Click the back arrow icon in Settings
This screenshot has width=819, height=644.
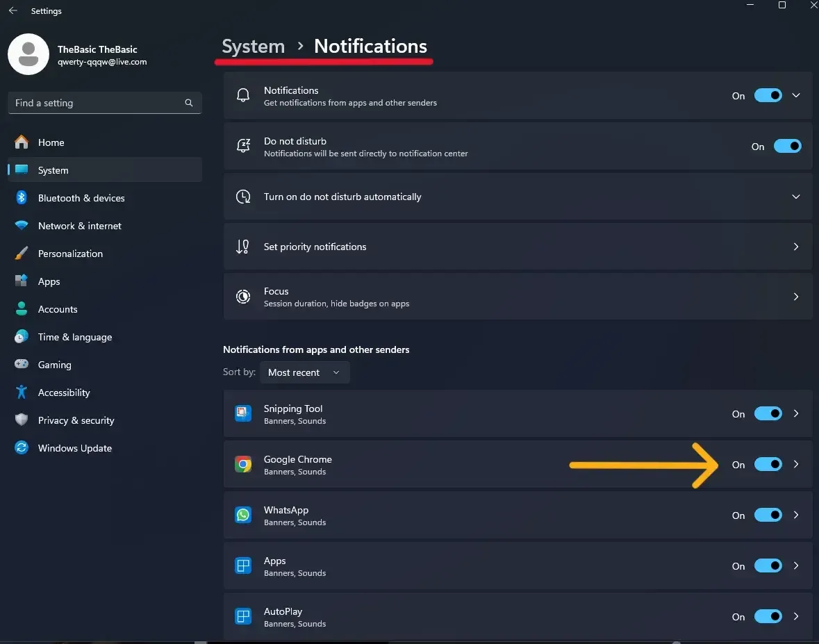(13, 11)
